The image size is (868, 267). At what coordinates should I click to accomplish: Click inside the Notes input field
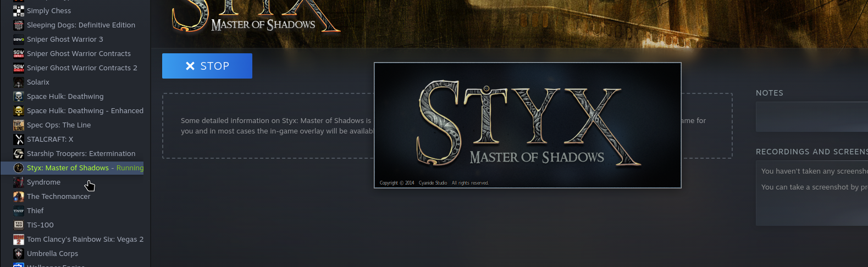812,116
